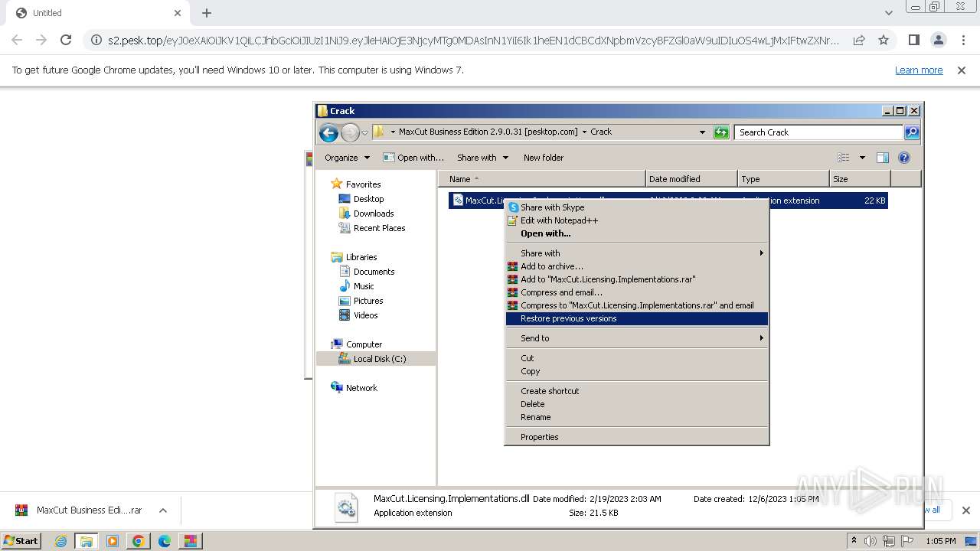980x551 pixels.
Task: Sort by Date modified column header
Action: (x=691, y=179)
